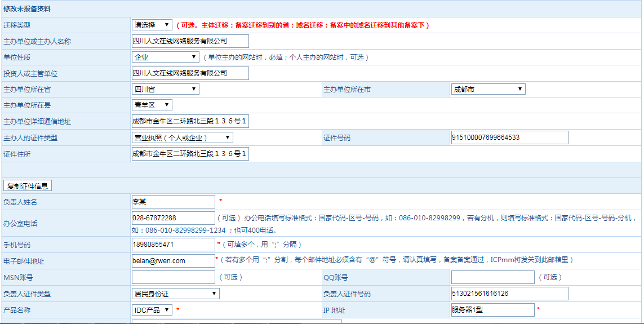Select the 主办单位所在市 dropdown showing 成都市
644x324 pixels.
pyautogui.click(x=488, y=89)
